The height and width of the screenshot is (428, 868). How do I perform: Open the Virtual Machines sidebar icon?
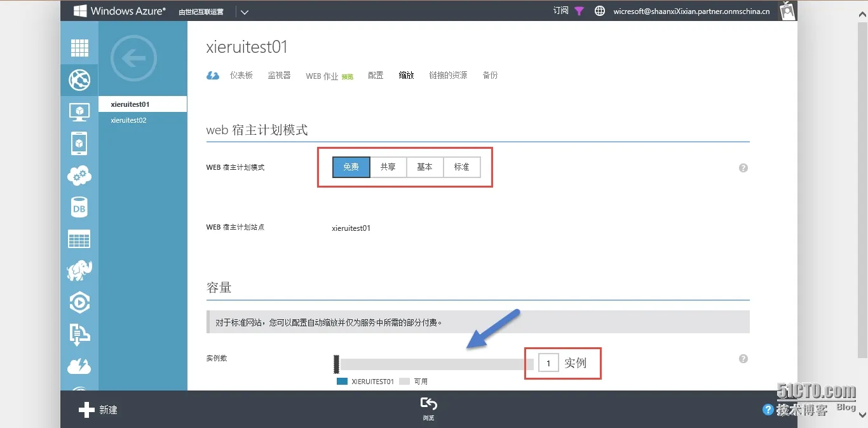(79, 112)
